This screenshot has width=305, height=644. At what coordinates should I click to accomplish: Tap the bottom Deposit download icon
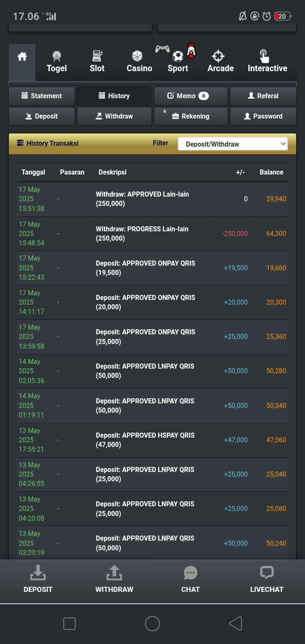click(38, 573)
